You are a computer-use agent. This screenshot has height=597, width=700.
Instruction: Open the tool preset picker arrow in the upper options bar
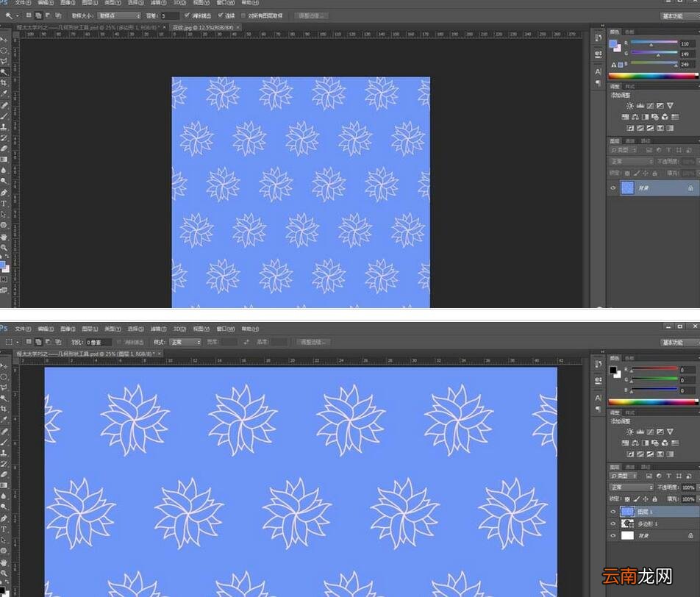click(18, 15)
